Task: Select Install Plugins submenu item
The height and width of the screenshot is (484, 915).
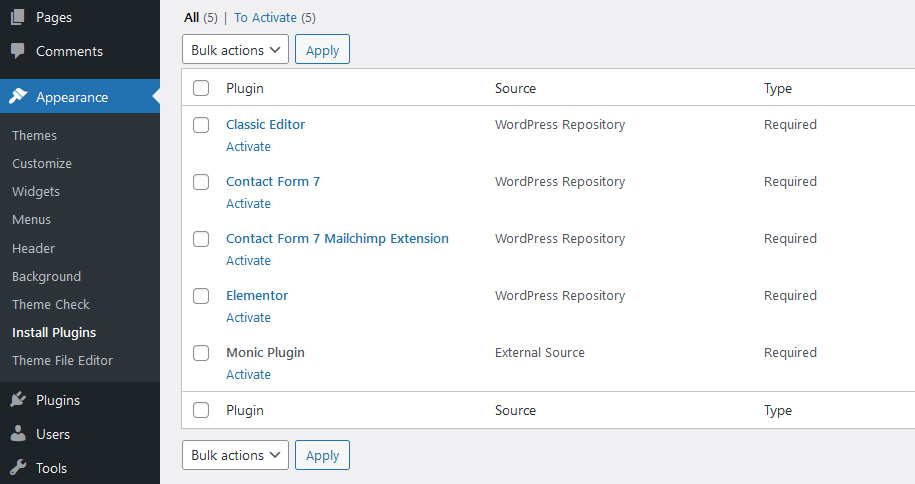Action: 54,332
